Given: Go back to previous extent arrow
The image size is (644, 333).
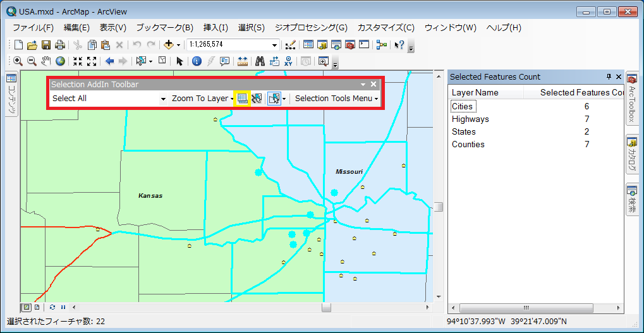Looking at the screenshot, I should pyautogui.click(x=109, y=61).
